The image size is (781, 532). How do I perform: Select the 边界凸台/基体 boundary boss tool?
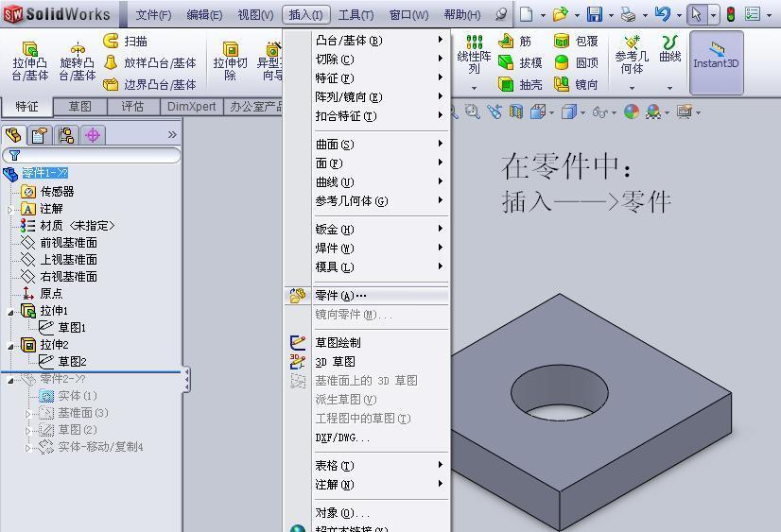149,85
